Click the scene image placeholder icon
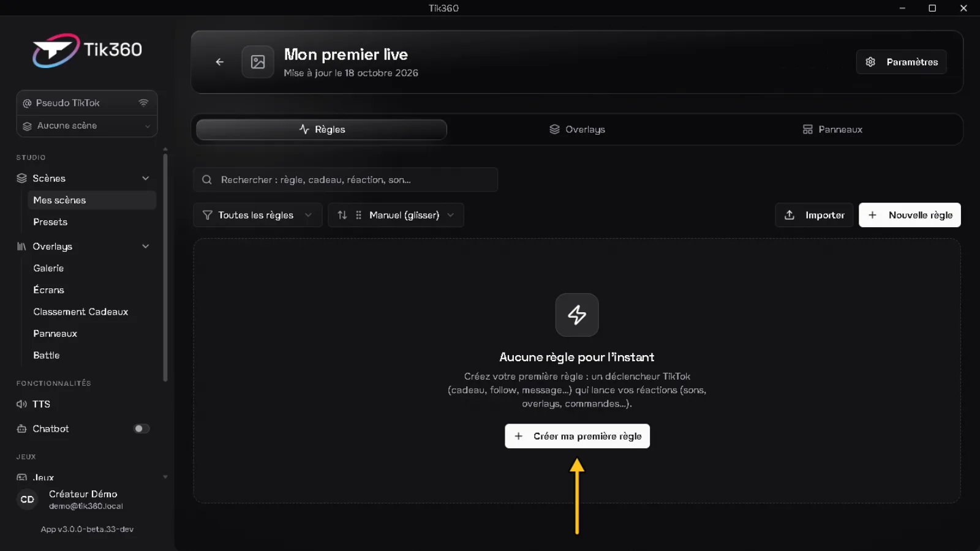980x551 pixels. [258, 62]
